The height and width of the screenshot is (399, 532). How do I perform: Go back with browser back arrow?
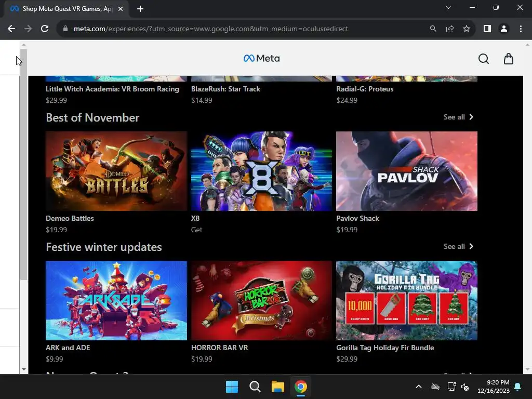coord(11,29)
